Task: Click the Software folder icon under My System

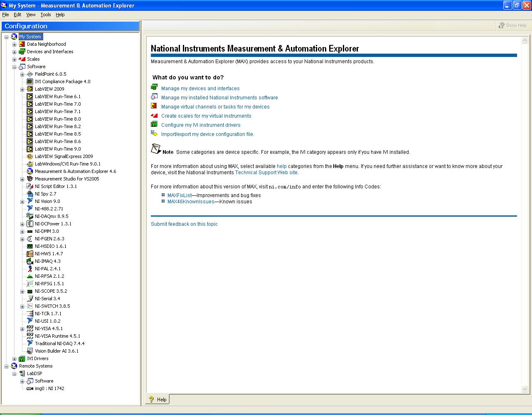Action: click(x=22, y=67)
